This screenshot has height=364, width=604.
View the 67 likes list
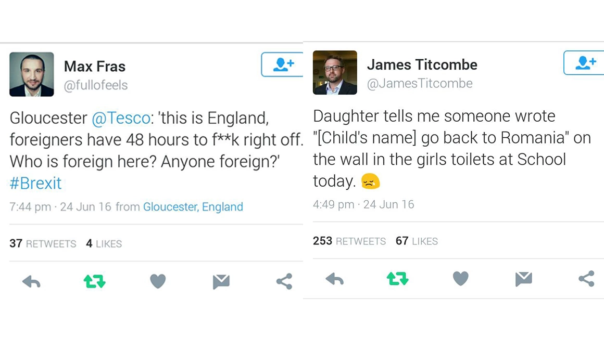(417, 241)
